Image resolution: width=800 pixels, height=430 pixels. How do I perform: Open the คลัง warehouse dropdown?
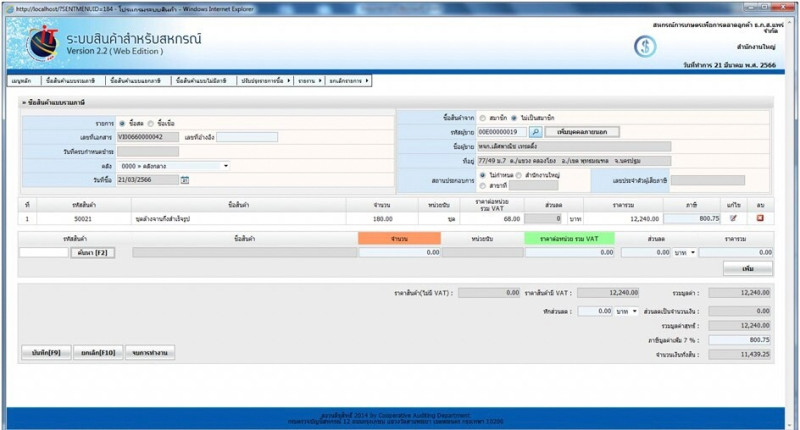pyautogui.click(x=175, y=166)
